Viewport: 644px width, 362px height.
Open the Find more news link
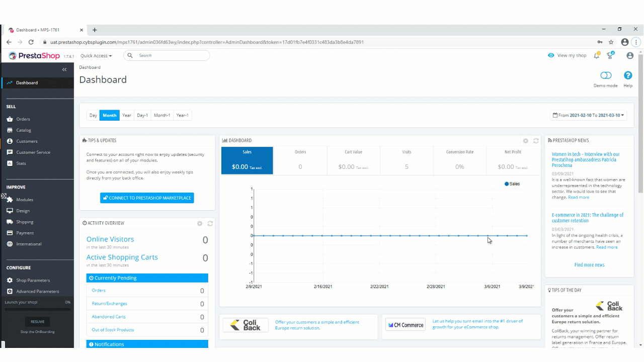[589, 265]
